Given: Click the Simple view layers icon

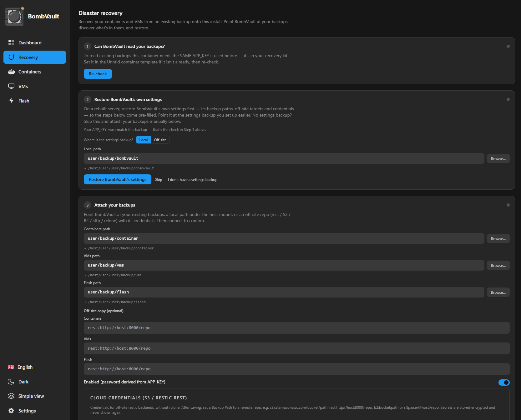Looking at the screenshot, I should click(x=11, y=396).
